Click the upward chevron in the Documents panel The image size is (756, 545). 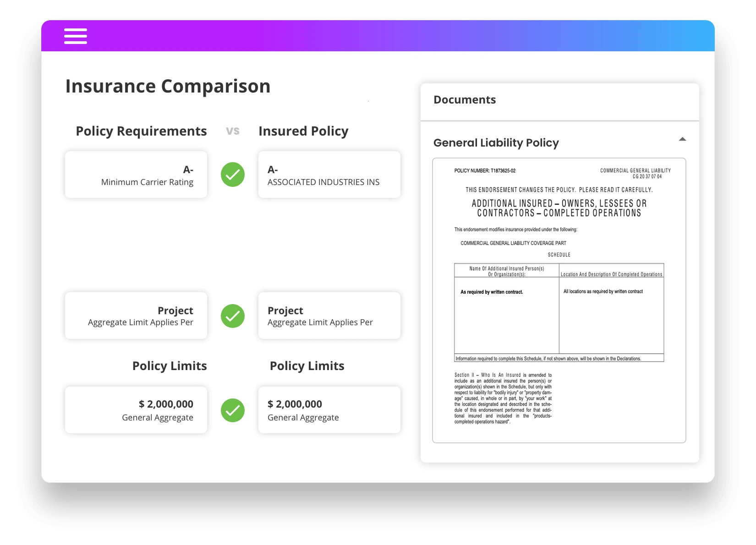[x=684, y=139]
